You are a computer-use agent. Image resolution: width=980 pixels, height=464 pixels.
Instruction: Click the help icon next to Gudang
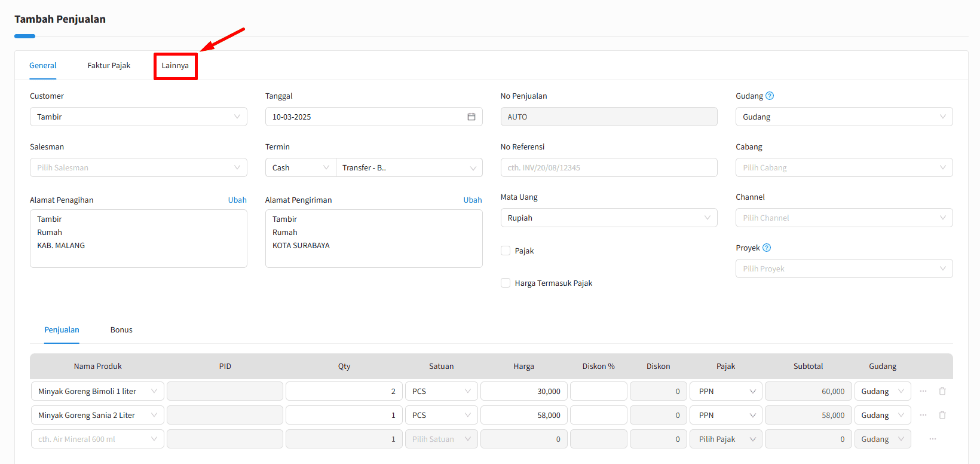pos(770,96)
